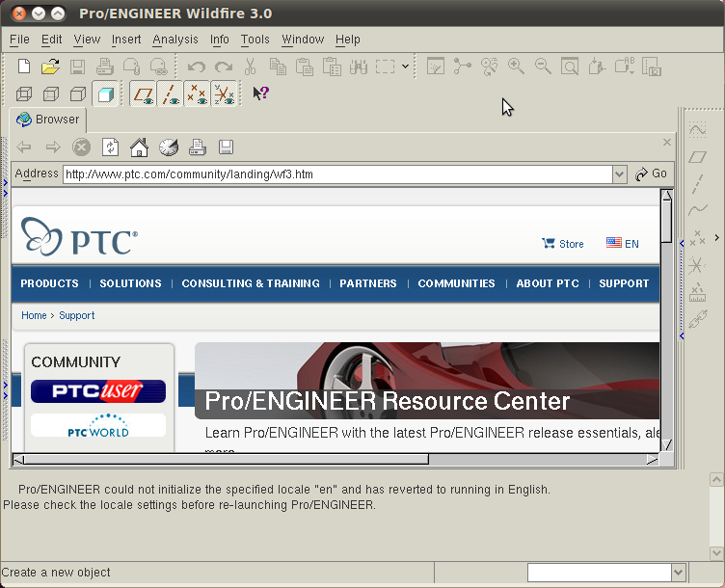Go to browser Home page icon
The image size is (725, 588).
click(x=139, y=147)
